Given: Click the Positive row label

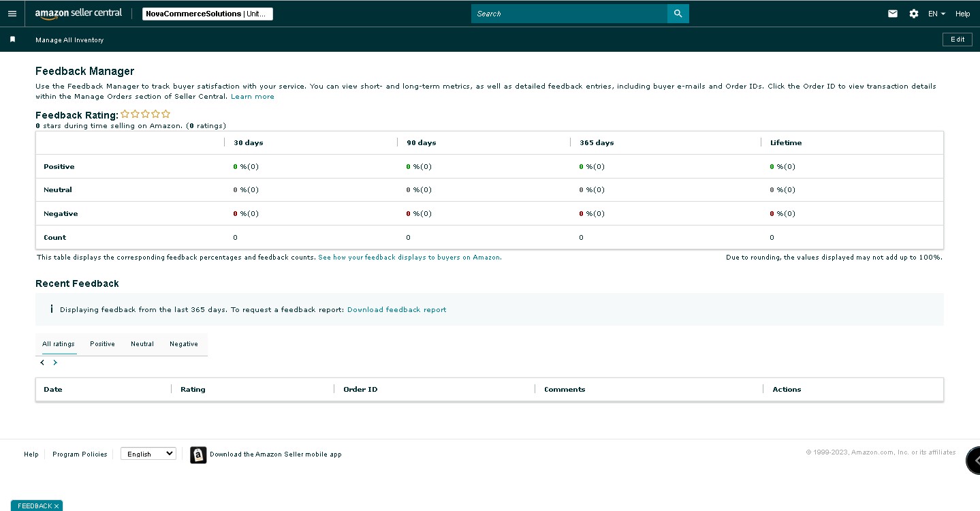Looking at the screenshot, I should click(x=59, y=167).
